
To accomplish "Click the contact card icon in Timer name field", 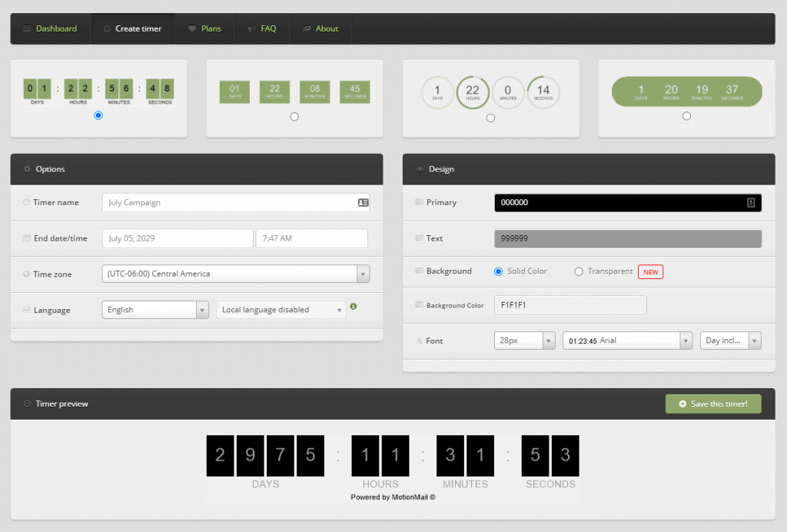I will [363, 202].
